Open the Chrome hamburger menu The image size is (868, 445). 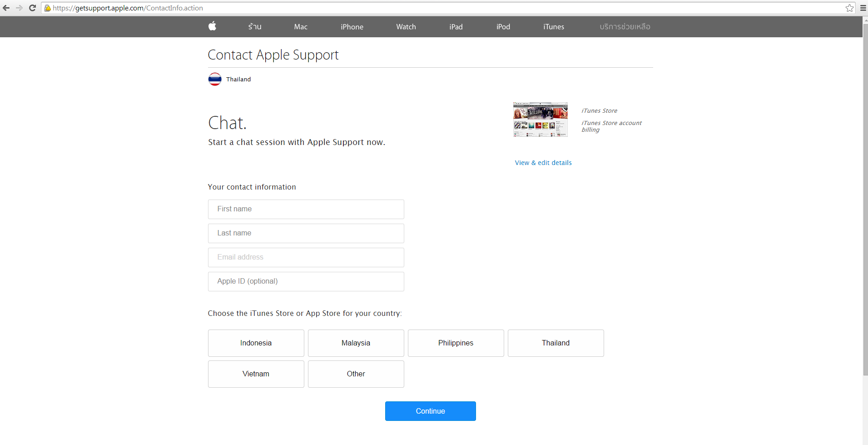pos(863,8)
